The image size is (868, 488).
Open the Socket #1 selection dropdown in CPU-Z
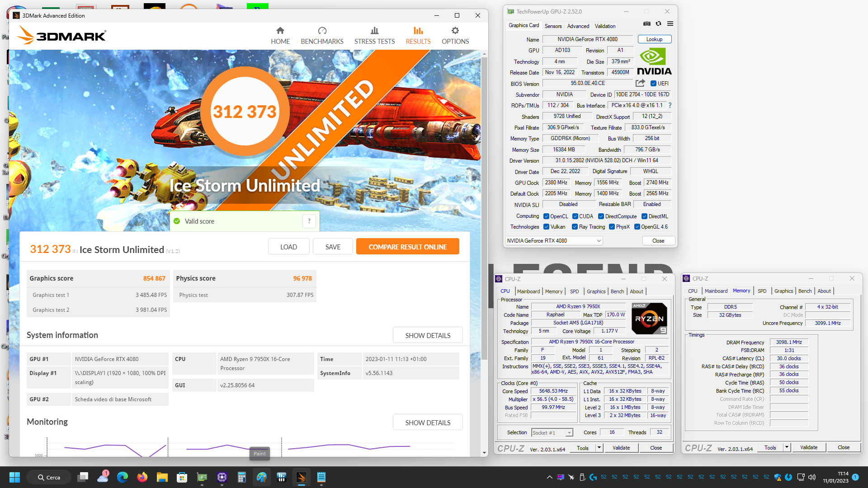pos(552,432)
